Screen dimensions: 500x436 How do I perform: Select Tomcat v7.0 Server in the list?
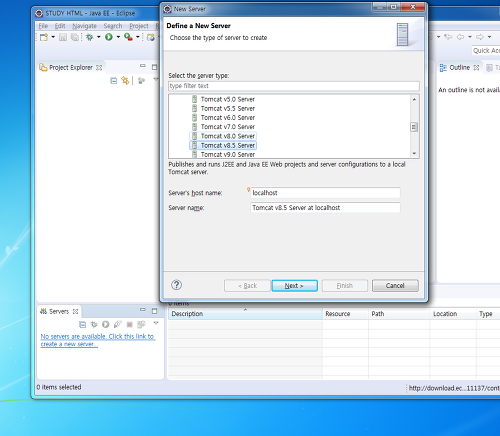pos(224,127)
